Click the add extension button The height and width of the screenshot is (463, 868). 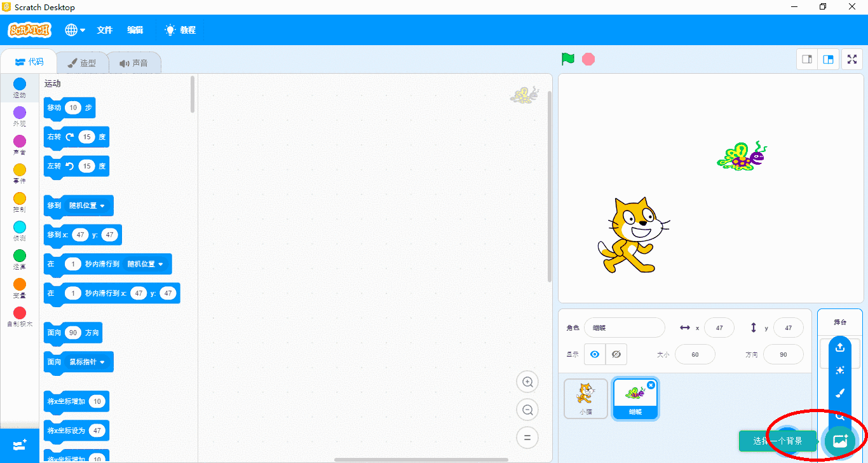click(20, 445)
